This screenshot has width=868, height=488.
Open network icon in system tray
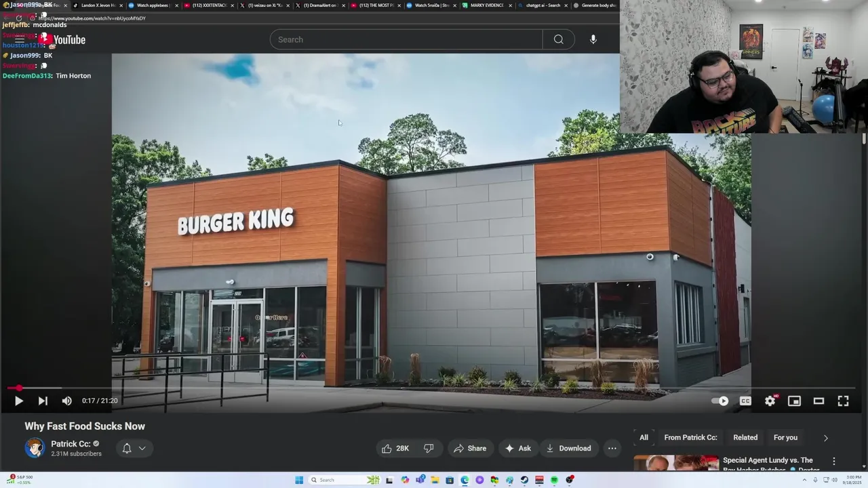[826, 480]
